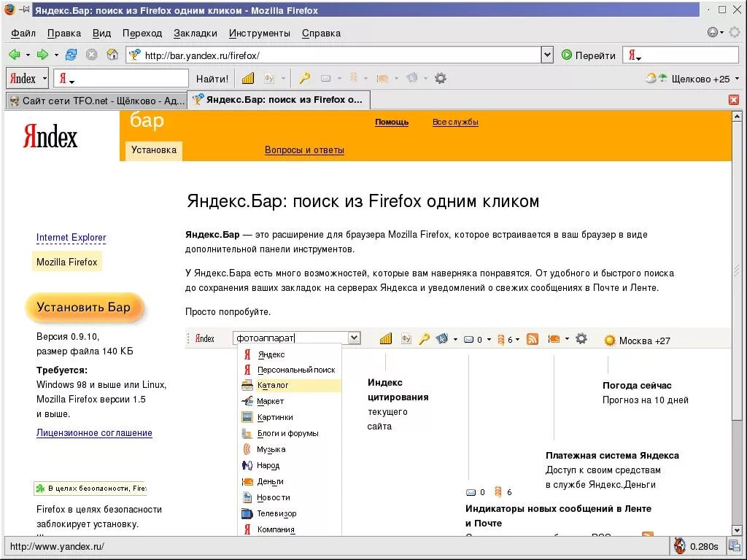Click the citation index bar-chart icon in toolbar
The width and height of the screenshot is (747, 560).
248,79
